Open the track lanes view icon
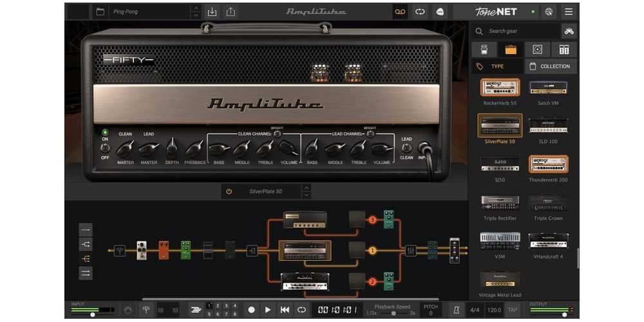 196,310
